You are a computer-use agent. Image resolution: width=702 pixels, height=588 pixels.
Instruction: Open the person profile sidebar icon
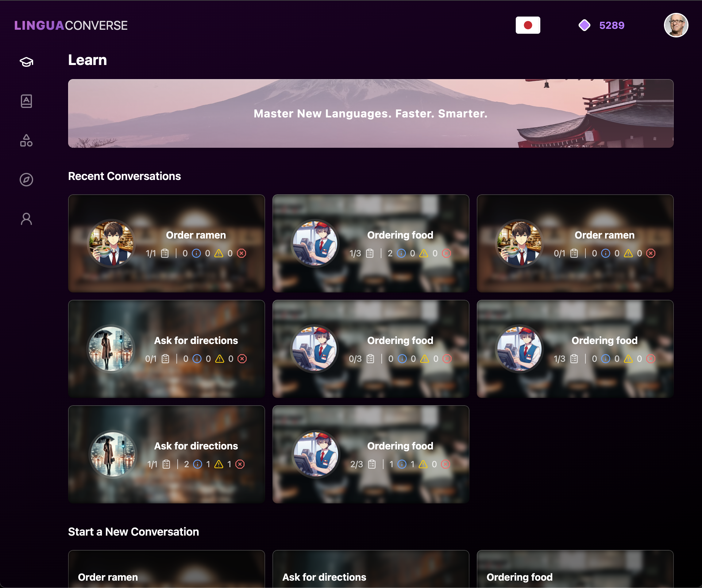26,219
